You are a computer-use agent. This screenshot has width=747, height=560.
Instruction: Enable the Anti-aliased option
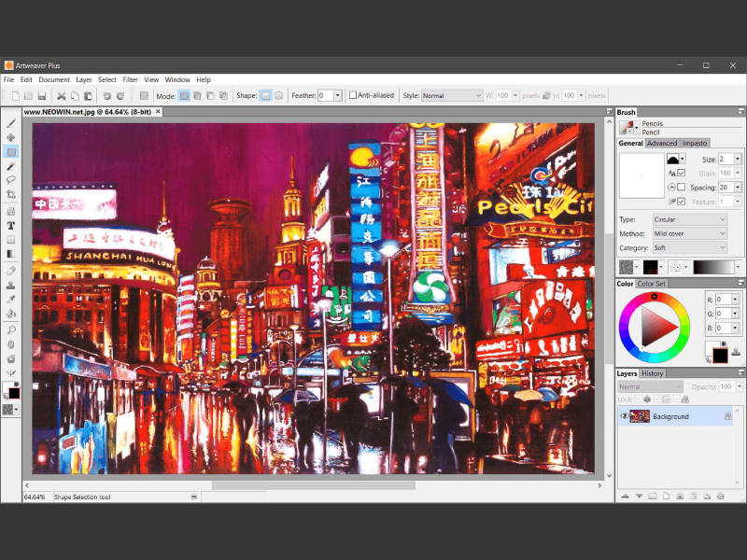point(354,95)
